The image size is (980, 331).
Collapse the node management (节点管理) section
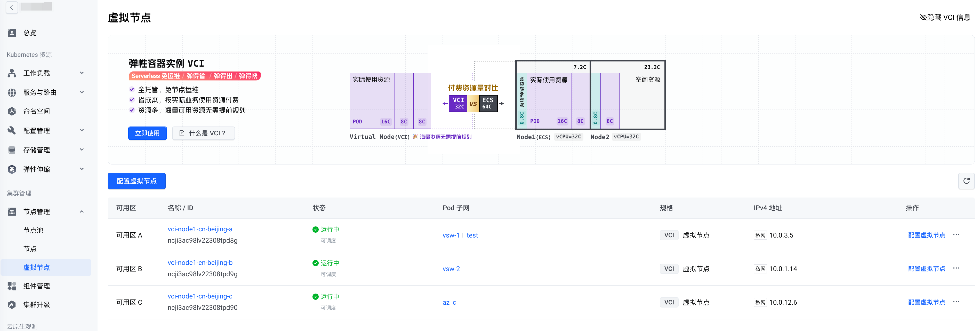pyautogui.click(x=82, y=211)
